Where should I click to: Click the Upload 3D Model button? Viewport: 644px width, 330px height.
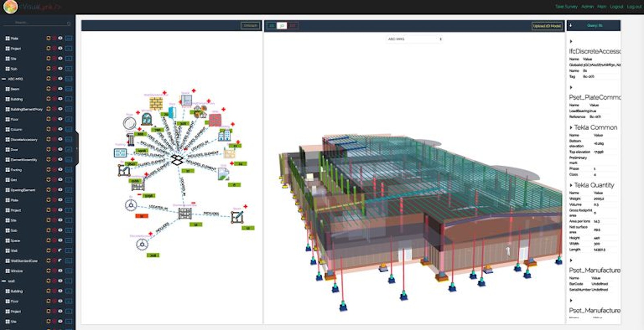[547, 26]
